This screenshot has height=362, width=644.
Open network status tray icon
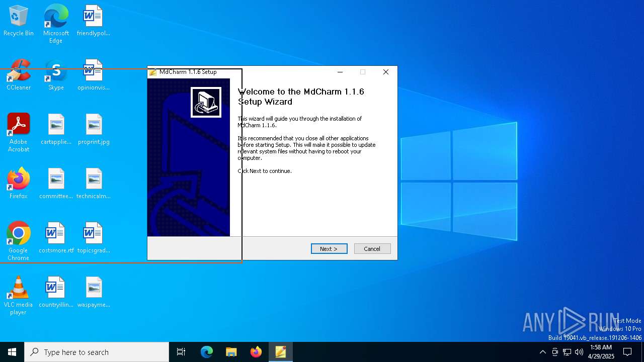click(567, 352)
